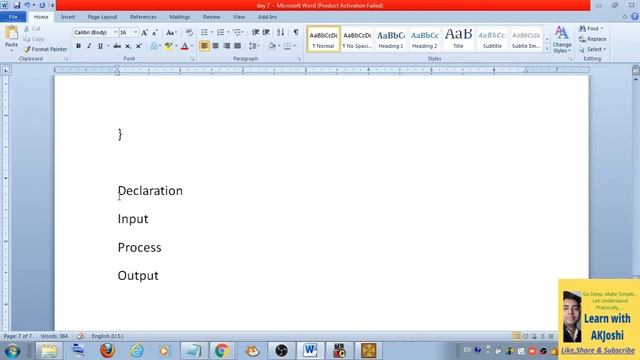This screenshot has height=360, width=640.
Task: Click the Replace button
Action: pyautogui.click(x=593, y=39)
